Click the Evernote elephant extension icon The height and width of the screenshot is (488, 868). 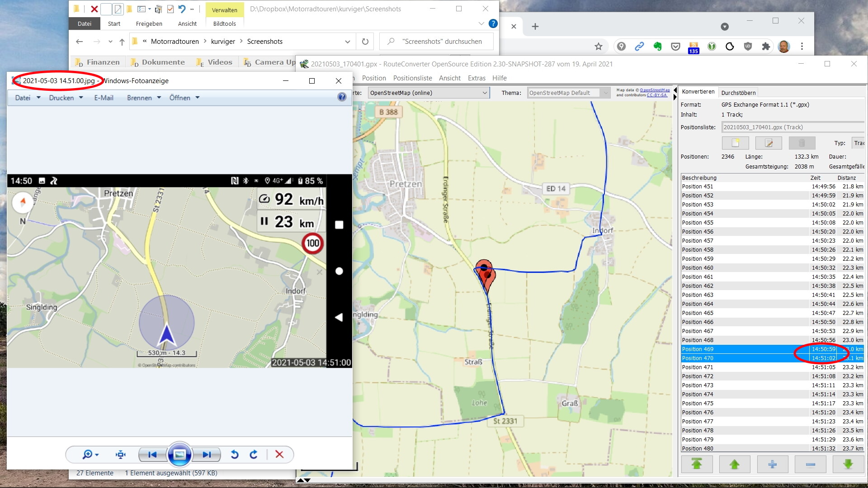tap(657, 46)
